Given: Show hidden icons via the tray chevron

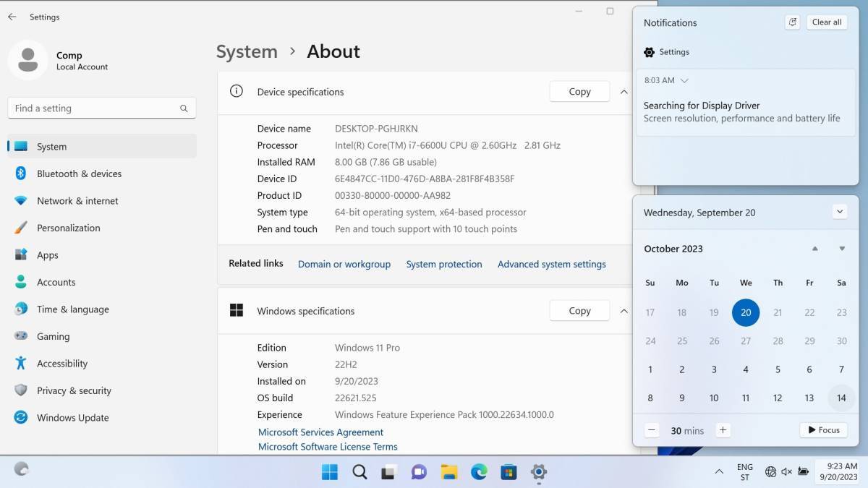Looking at the screenshot, I should (719, 471).
